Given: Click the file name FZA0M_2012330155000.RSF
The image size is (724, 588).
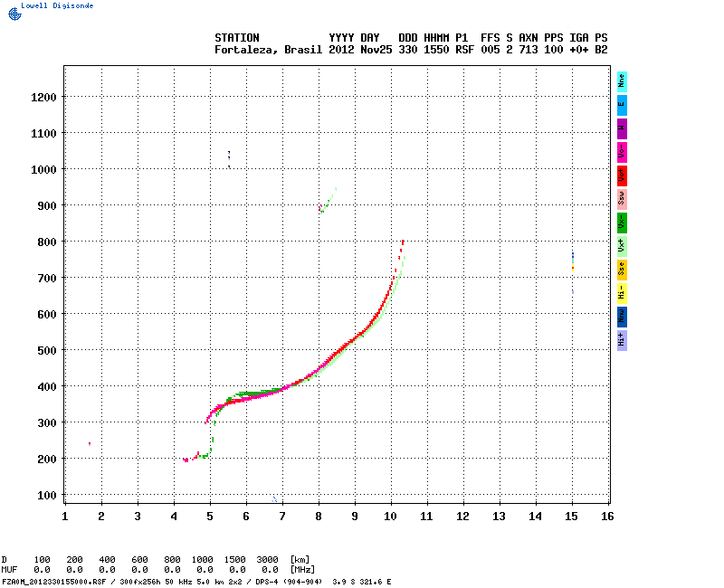Looking at the screenshot, I should pyautogui.click(x=54, y=582).
